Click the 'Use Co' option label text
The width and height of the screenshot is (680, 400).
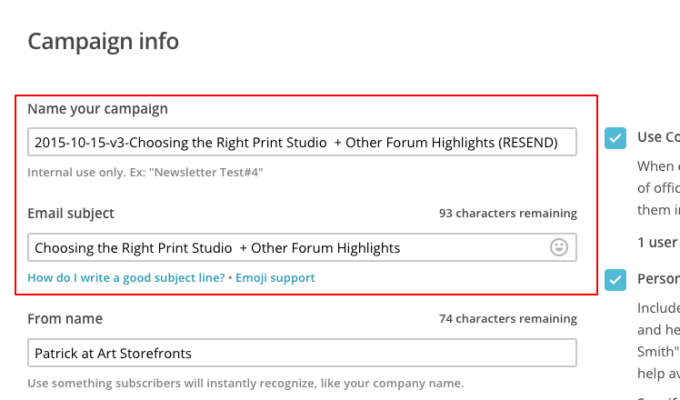[658, 138]
